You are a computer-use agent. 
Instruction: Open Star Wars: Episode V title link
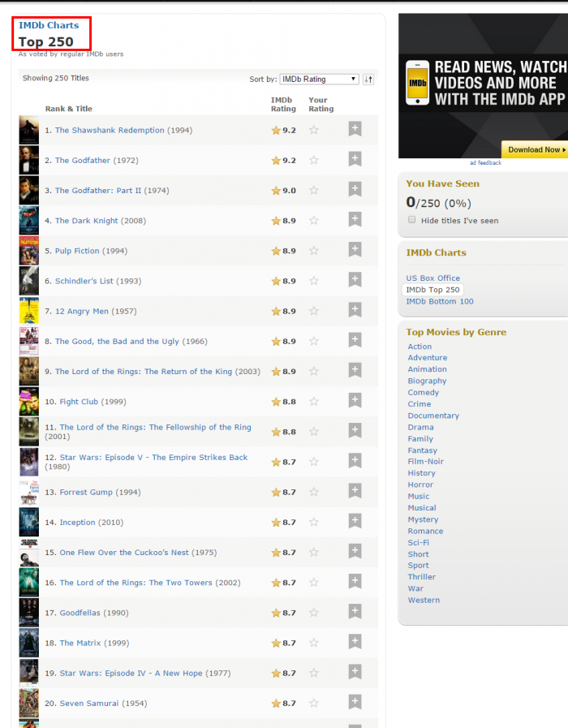153,457
